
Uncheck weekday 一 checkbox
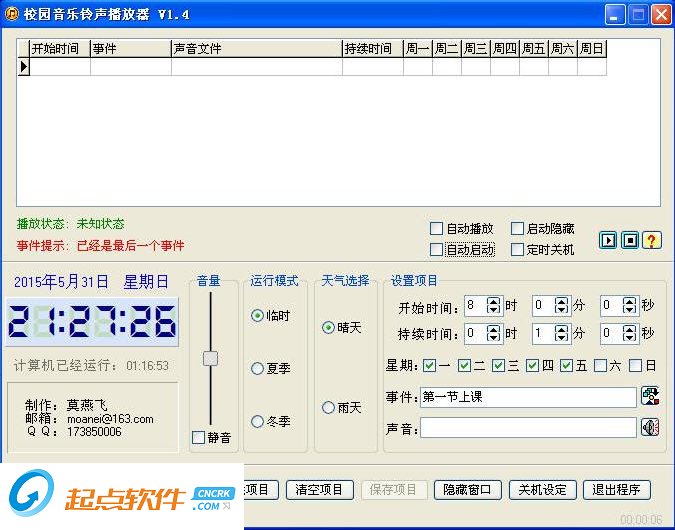tap(429, 366)
